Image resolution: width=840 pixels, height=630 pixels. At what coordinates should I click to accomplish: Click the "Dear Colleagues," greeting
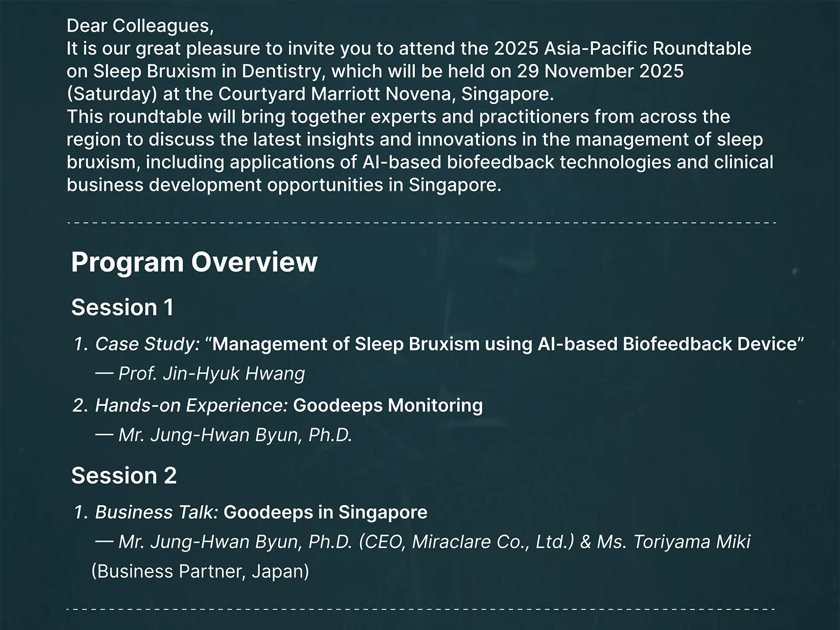[140, 25]
